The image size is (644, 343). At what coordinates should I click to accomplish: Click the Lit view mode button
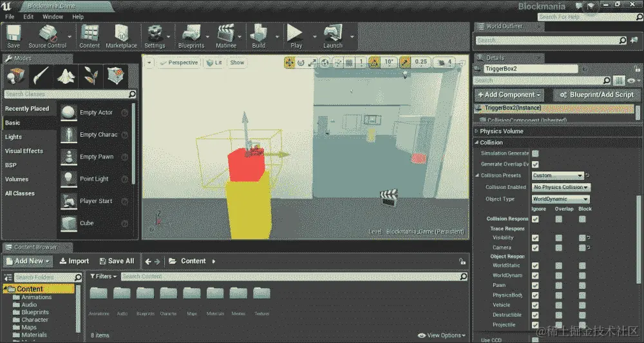pos(214,63)
